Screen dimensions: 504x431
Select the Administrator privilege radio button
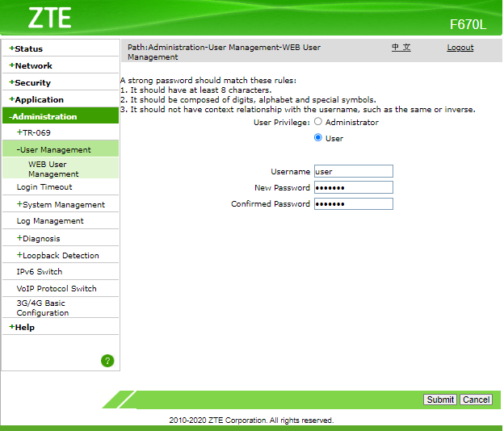[318, 122]
